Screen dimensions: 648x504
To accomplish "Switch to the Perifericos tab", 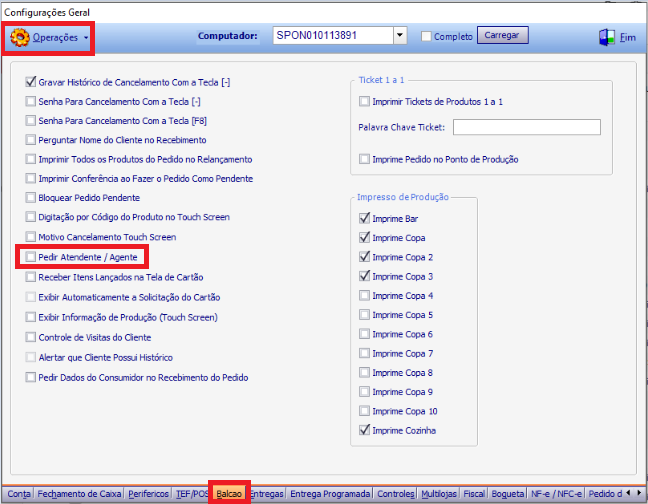I will pyautogui.click(x=148, y=494).
